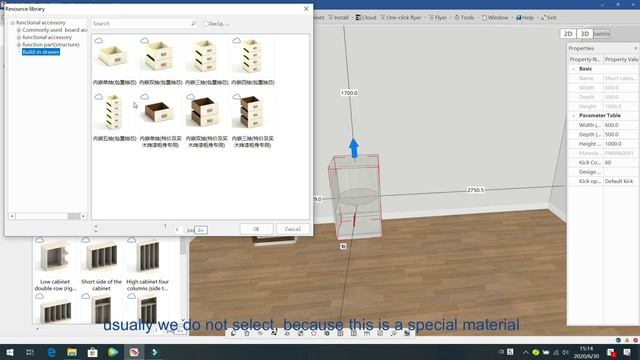The height and width of the screenshot is (360, 640).
Task: Open the Flyer menu
Action: click(438, 18)
